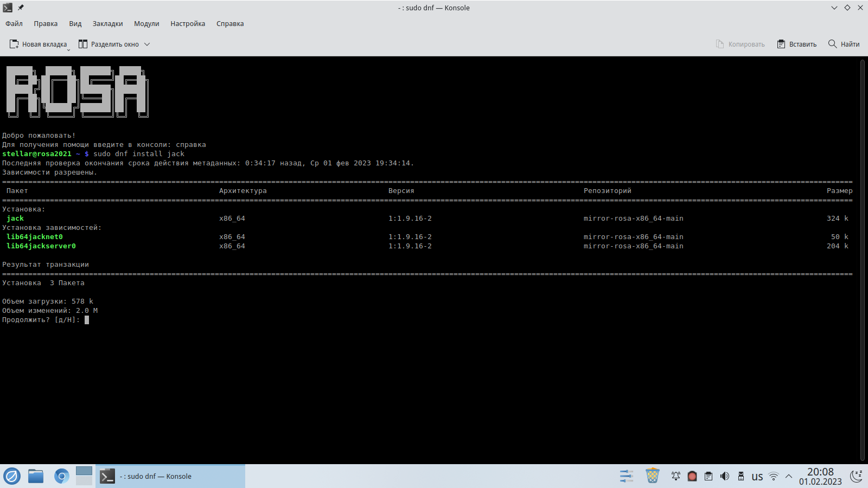Screen dimensions: 868x488
Task: Expand hidden system tray icons arrow
Action: pyautogui.click(x=789, y=476)
